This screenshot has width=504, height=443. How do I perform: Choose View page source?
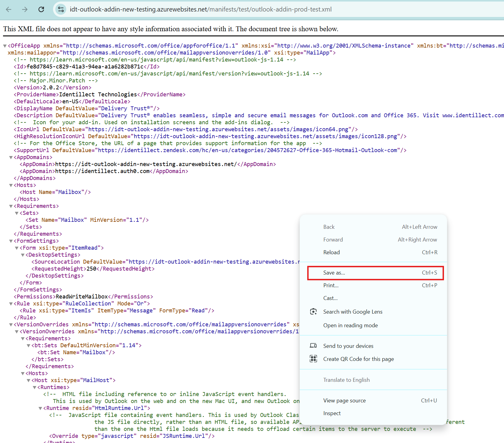[x=373, y=401]
